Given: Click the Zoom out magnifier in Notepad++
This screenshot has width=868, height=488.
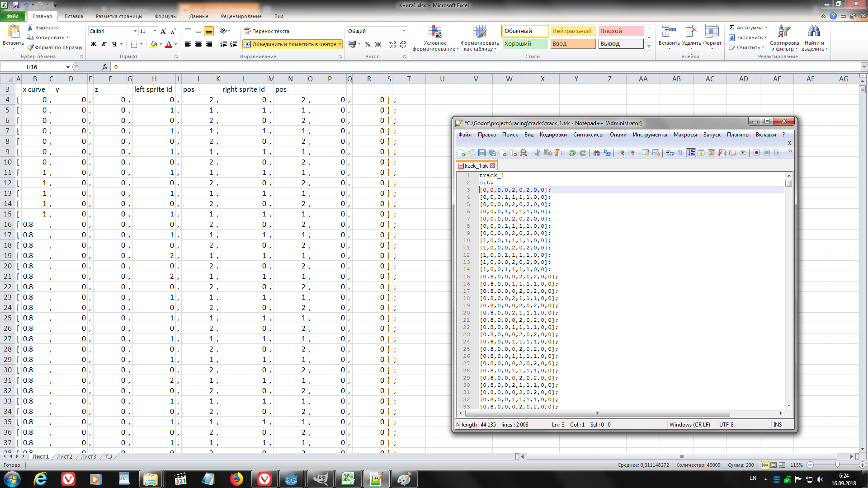Looking at the screenshot, I should [632, 153].
